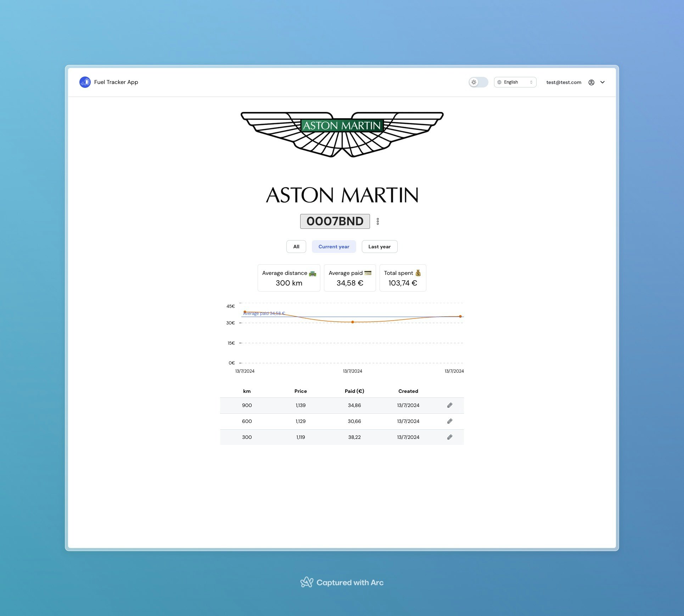Click the Fuel Tracker App title
The height and width of the screenshot is (616, 684).
116,82
